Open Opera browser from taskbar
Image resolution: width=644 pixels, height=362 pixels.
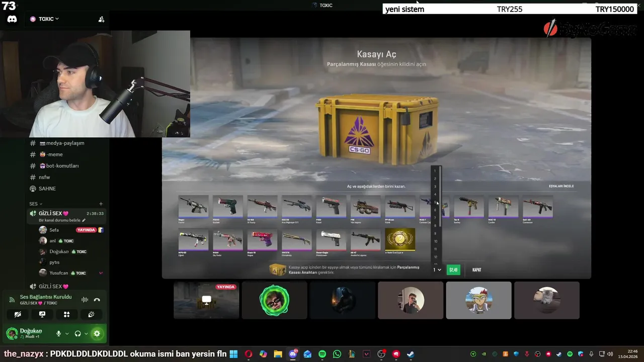tap(249, 354)
